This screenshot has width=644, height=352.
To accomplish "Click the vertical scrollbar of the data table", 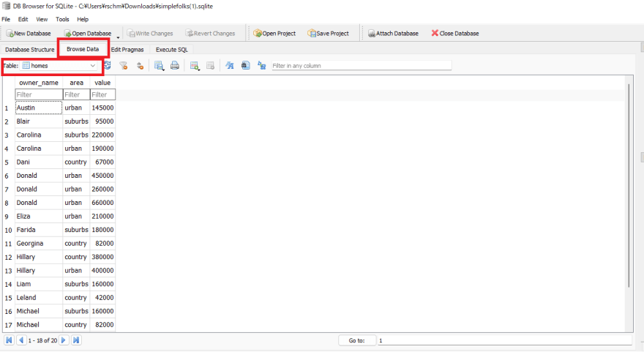I will (629, 185).
